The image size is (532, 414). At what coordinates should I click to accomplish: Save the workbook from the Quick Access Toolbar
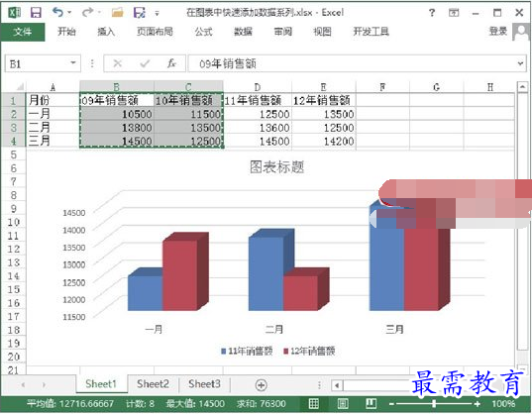[36, 13]
